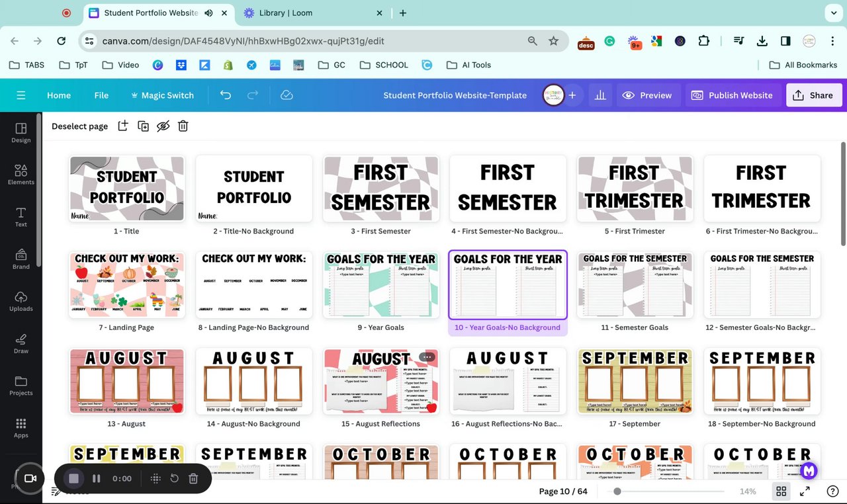Enter fullscreen presentation mode
Screen dimensions: 847x504
click(805, 491)
